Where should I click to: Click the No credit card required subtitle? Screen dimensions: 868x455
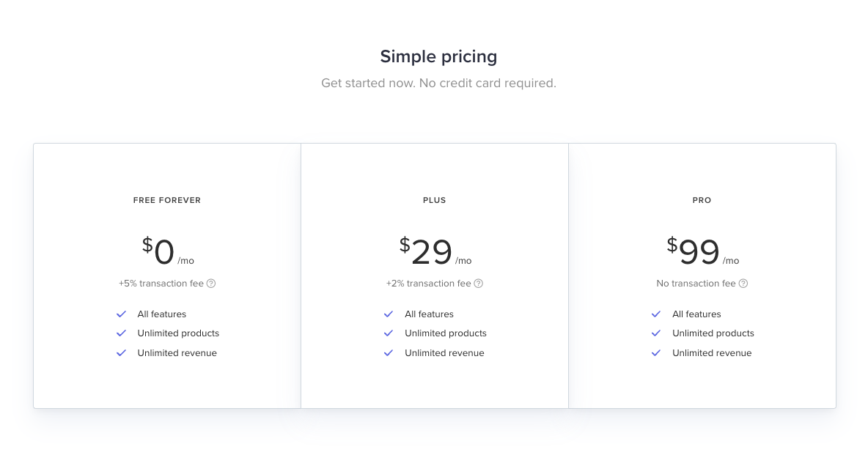(x=438, y=83)
